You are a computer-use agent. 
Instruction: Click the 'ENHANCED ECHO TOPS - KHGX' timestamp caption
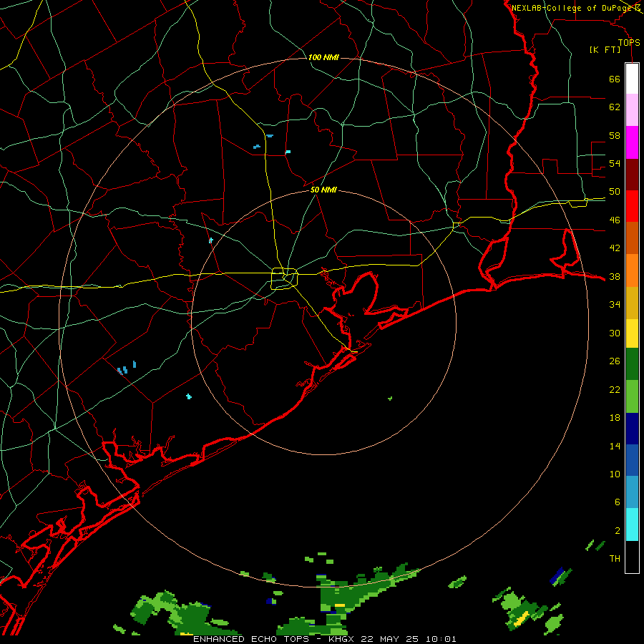click(x=324, y=639)
